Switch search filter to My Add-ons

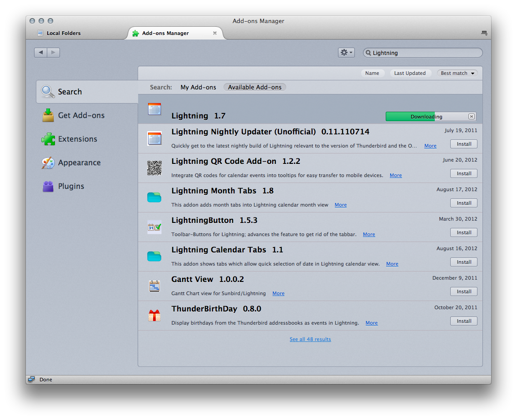coord(198,87)
